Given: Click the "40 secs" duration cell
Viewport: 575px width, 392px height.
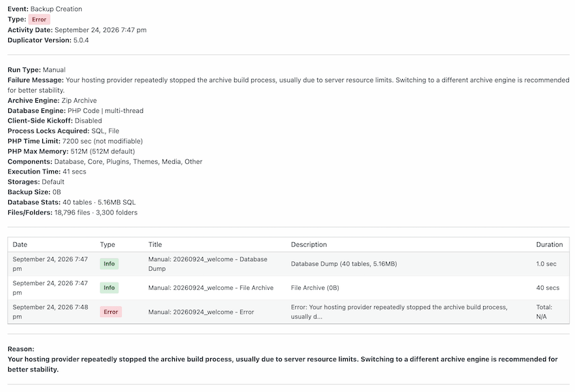Looking at the screenshot, I should (548, 288).
